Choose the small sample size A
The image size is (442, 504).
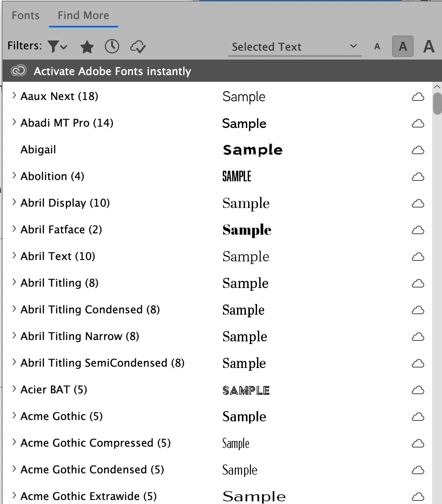(377, 47)
